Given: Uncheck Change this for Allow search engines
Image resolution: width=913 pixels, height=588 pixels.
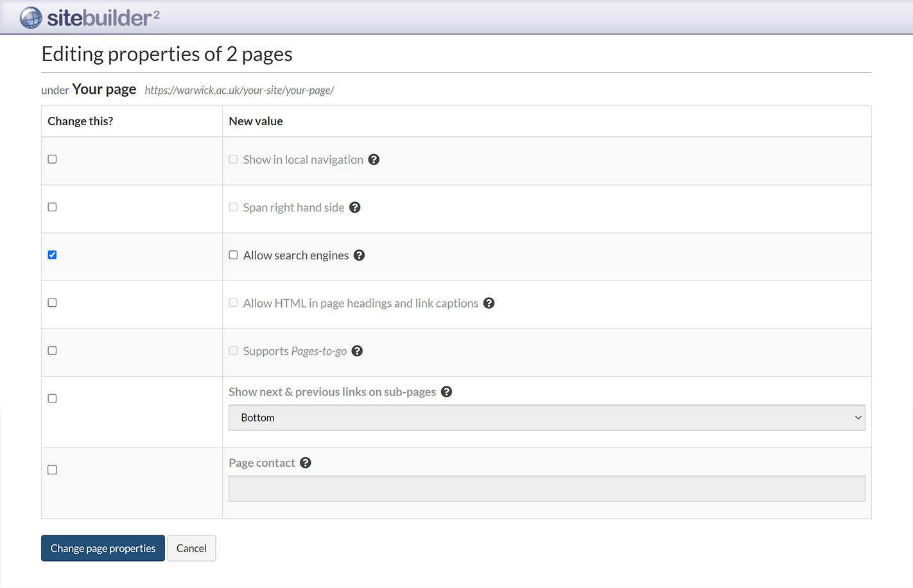Looking at the screenshot, I should pyautogui.click(x=53, y=255).
